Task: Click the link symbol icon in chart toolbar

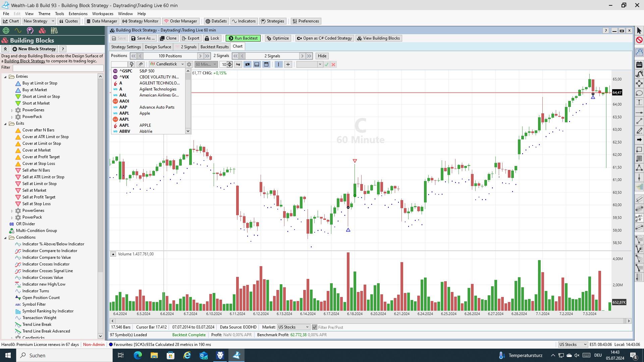Action: pyautogui.click(x=141, y=64)
